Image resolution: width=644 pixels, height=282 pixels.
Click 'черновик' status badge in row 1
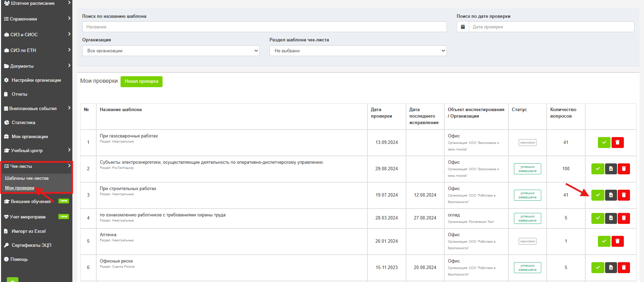[527, 143]
